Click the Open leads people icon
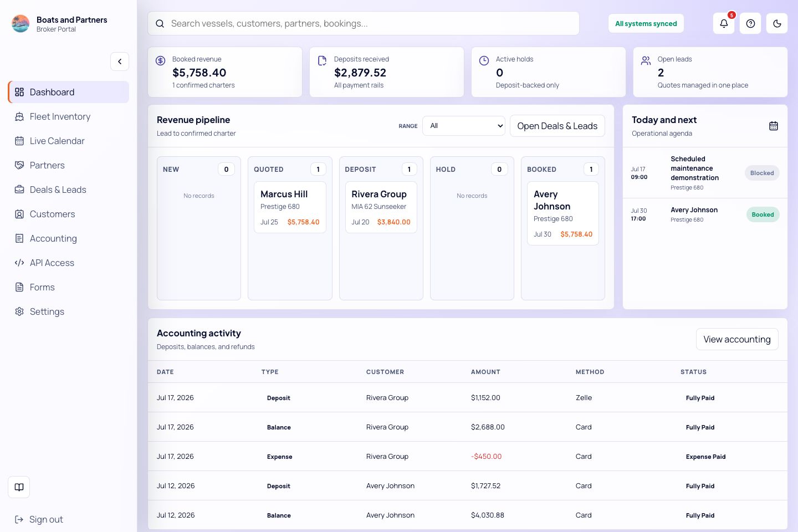The image size is (798, 532). tap(646, 60)
